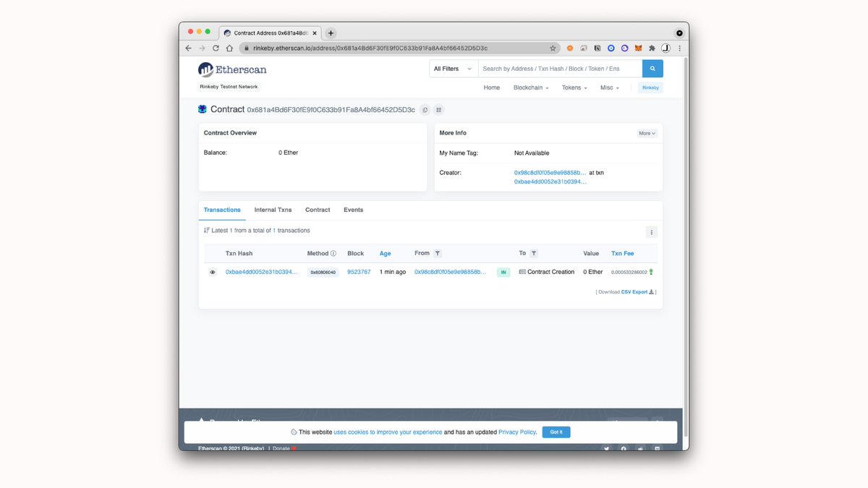Expand the Misc nav menu
Screen dimensions: 868x488
(x=610, y=87)
